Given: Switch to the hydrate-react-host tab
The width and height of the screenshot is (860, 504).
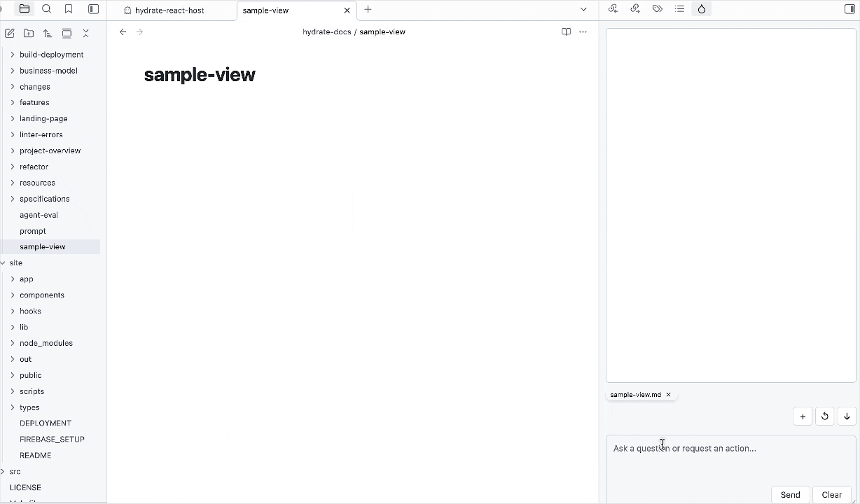Looking at the screenshot, I should (x=169, y=10).
